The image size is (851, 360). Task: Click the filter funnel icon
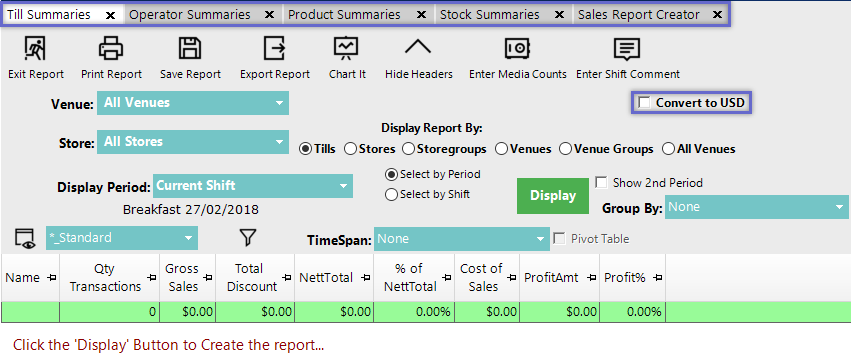pos(247,237)
